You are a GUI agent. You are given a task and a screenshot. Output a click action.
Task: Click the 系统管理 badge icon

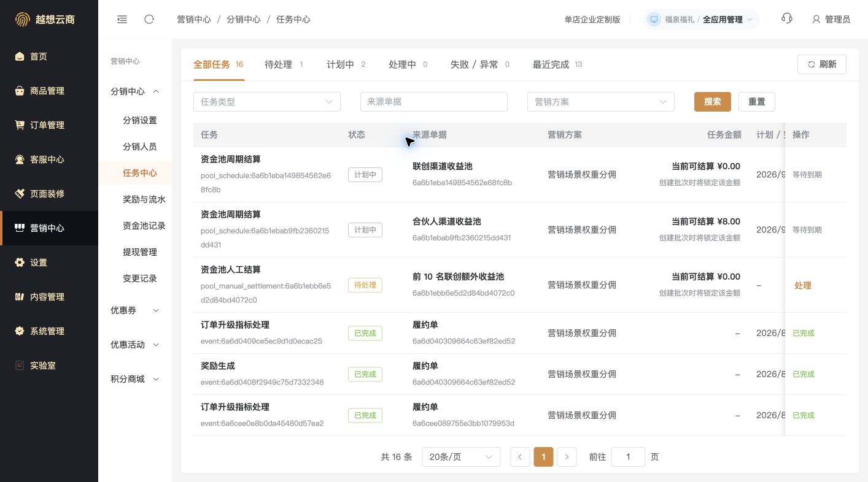20,331
